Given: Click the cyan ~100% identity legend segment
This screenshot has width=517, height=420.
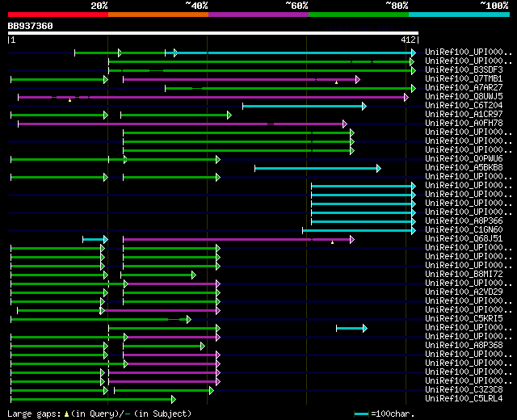Looking at the screenshot, I should point(460,15).
